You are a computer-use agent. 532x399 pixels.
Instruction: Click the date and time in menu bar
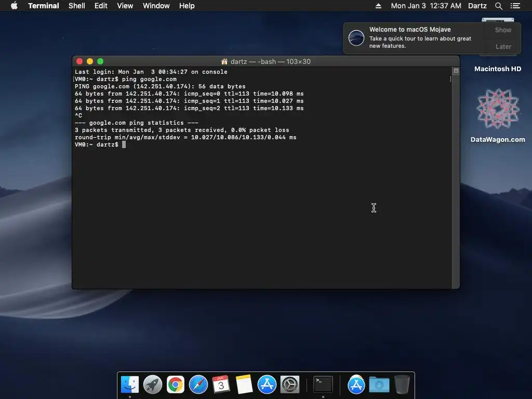coord(426,6)
